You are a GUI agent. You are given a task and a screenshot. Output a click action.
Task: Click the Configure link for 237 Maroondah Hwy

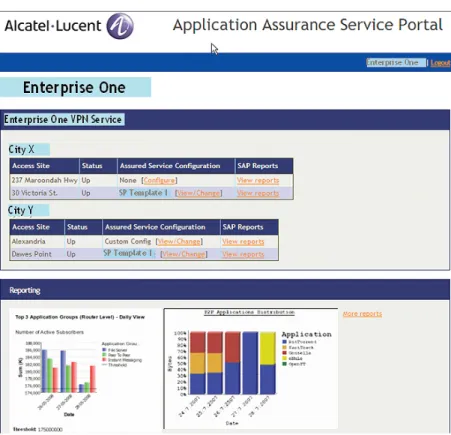pos(159,180)
